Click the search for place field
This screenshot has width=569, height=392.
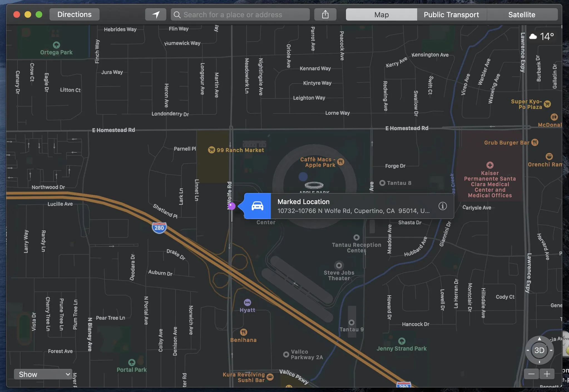[x=241, y=14]
